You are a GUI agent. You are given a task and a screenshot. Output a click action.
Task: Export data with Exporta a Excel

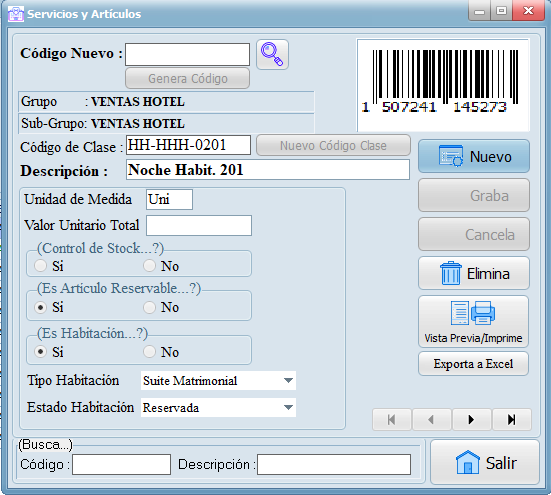pyautogui.click(x=473, y=364)
